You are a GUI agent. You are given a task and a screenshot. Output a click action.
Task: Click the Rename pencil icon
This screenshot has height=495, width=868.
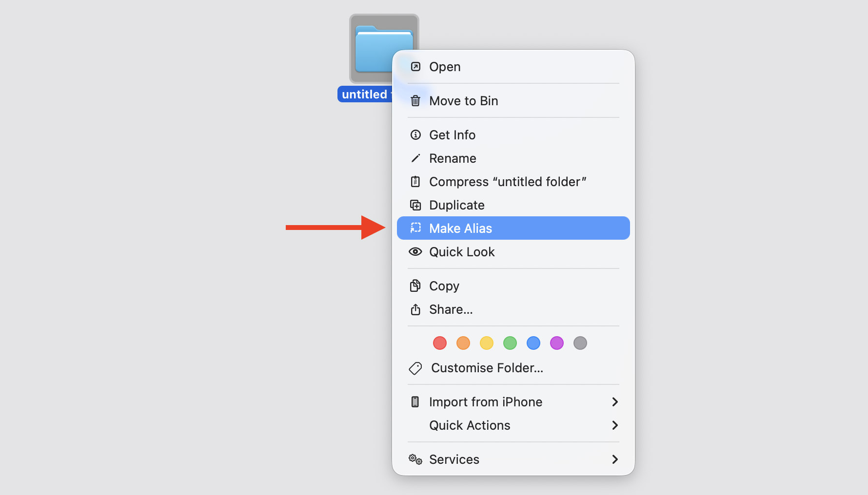coord(415,158)
